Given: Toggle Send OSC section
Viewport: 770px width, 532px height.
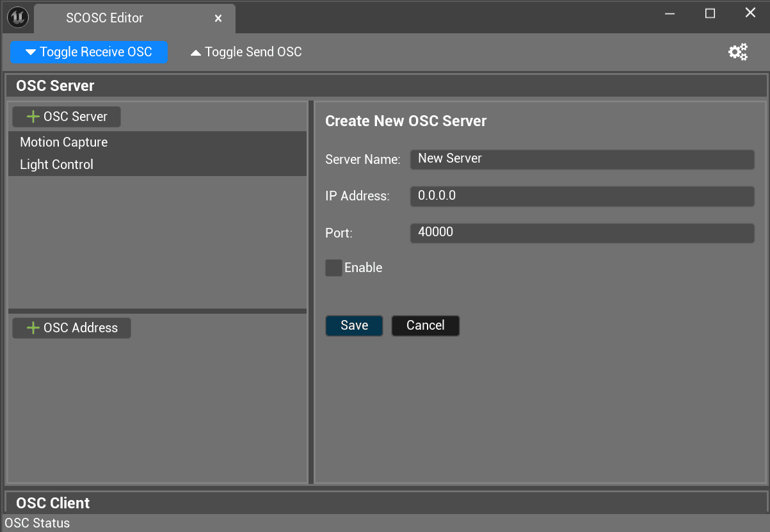Looking at the screenshot, I should (246, 52).
